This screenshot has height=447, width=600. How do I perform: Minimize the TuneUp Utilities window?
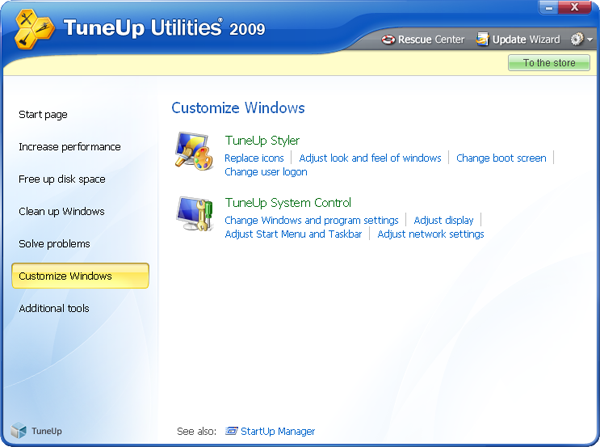tap(549, 7)
